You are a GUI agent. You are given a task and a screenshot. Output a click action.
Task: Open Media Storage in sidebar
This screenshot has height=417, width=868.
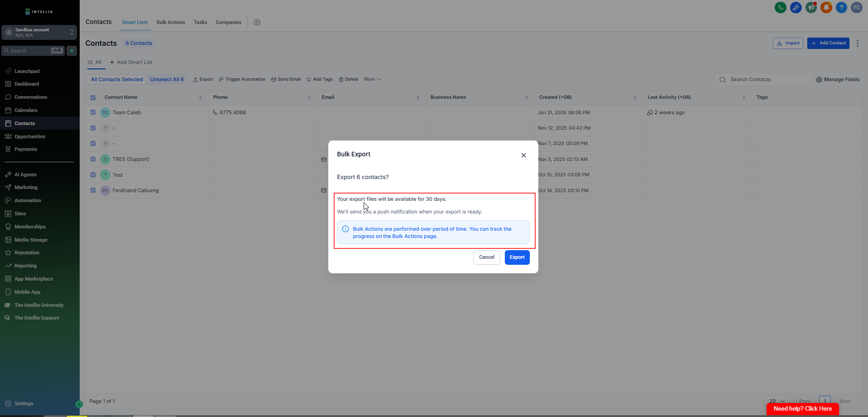31,240
